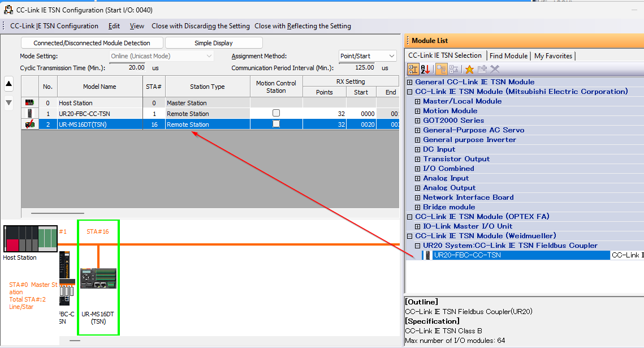Expand the IO-Link Master I/O Unit node
644x348 pixels.
(417, 226)
